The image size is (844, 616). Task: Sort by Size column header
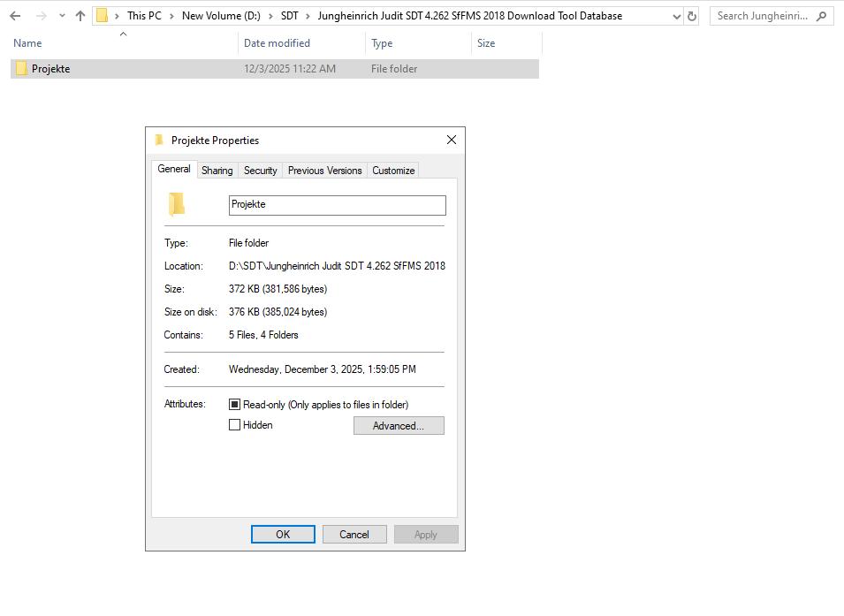point(485,43)
